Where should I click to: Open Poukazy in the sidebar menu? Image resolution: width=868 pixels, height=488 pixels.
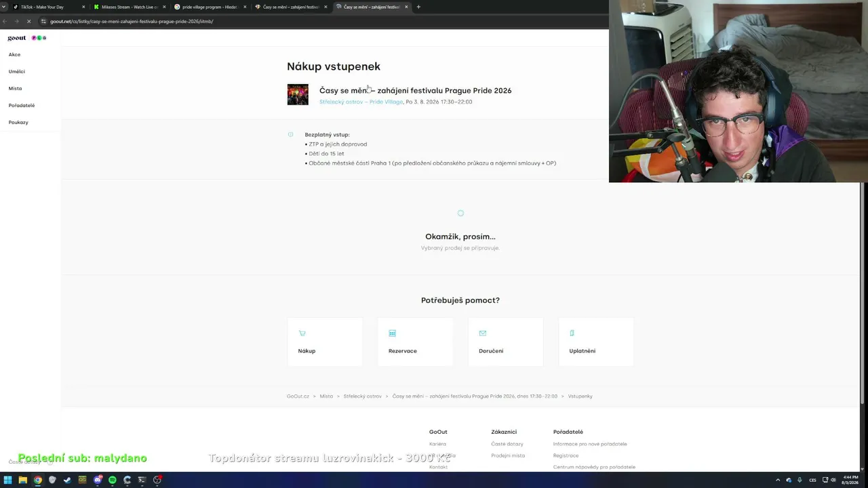(18, 122)
